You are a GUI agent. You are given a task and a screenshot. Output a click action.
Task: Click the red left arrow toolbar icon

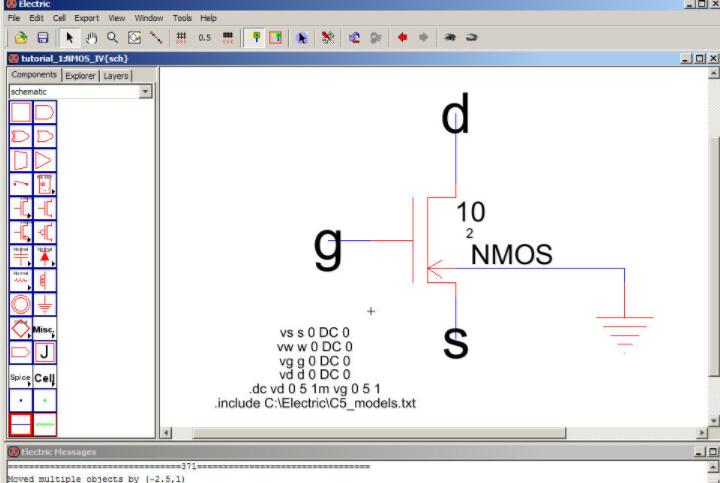[404, 37]
